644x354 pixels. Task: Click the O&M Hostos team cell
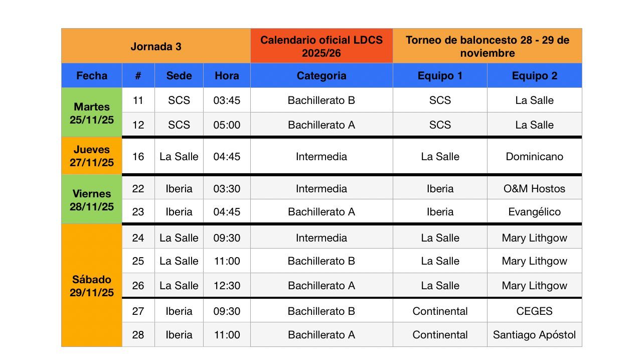[534, 189]
